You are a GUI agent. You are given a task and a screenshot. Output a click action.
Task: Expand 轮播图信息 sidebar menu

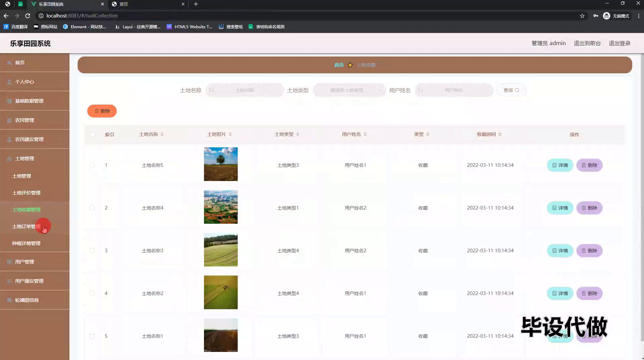coord(35,300)
